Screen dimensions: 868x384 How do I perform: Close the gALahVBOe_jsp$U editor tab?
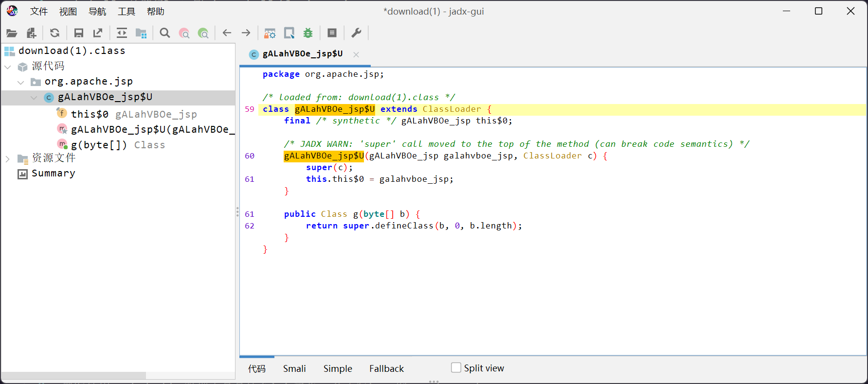(356, 54)
